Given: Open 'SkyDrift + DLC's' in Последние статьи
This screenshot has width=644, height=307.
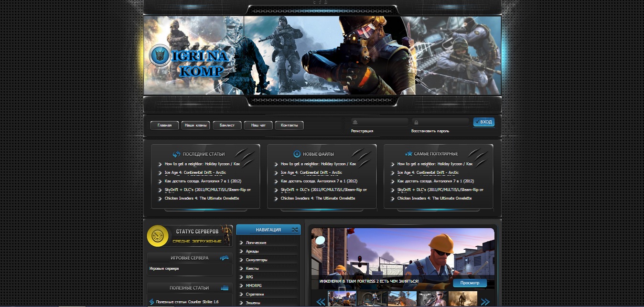Looking at the screenshot, I should (208, 190).
